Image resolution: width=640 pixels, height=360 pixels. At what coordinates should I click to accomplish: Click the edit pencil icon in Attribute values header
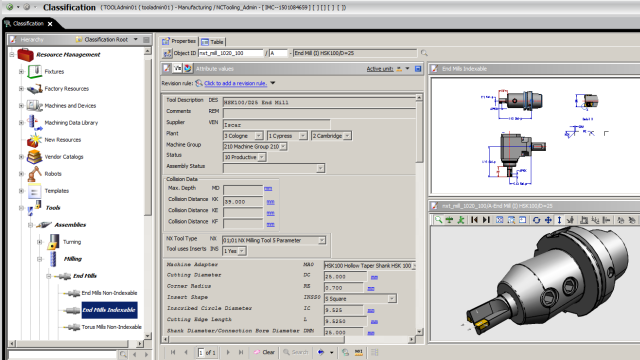(167, 69)
